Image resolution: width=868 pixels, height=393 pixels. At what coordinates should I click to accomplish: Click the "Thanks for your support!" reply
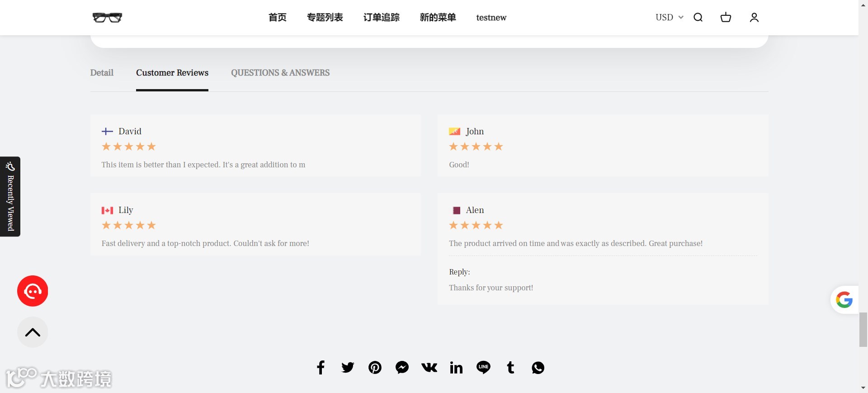[491, 288]
